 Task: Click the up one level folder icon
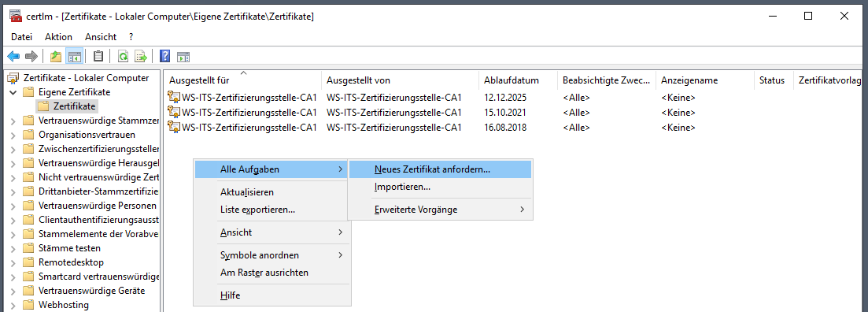pos(56,56)
